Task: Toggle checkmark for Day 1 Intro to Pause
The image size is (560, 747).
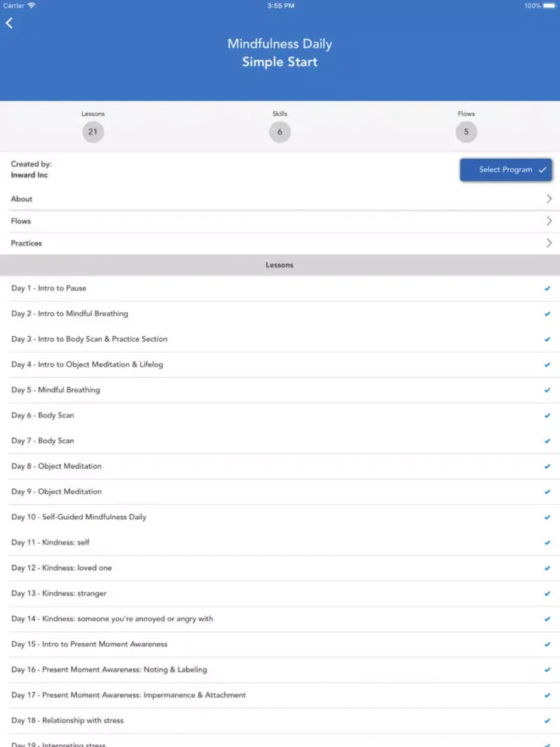Action: pos(547,288)
